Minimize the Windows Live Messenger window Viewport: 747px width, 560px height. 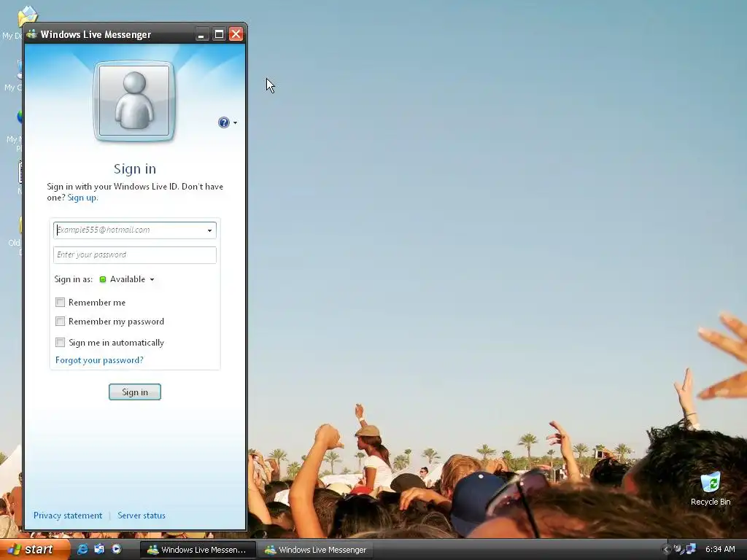201,34
